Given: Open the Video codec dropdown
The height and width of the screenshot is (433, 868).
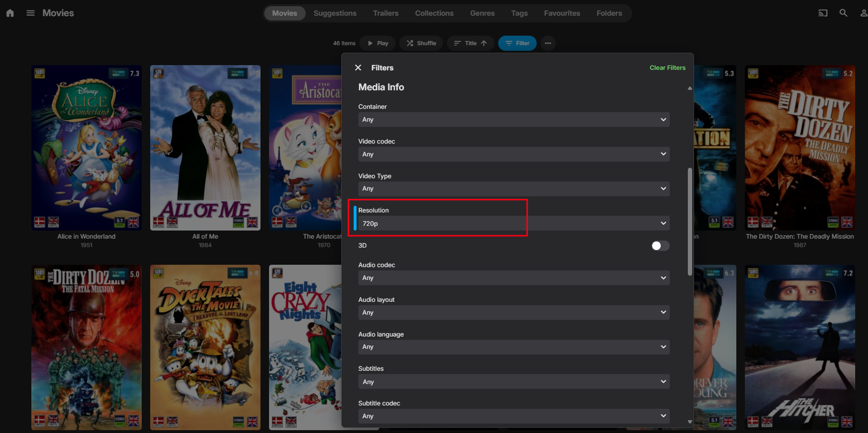Looking at the screenshot, I should click(x=514, y=154).
